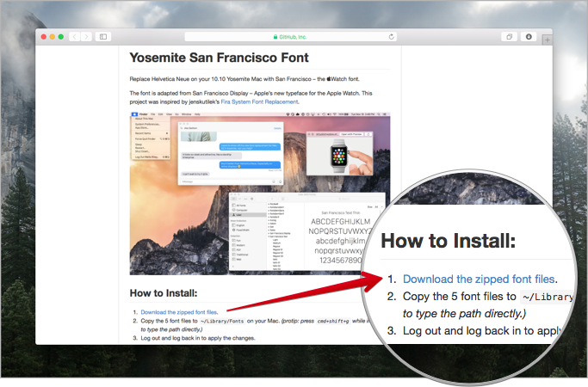Open the Yosemite desktop preview screenshot
The height and width of the screenshot is (387, 588).
click(x=260, y=193)
